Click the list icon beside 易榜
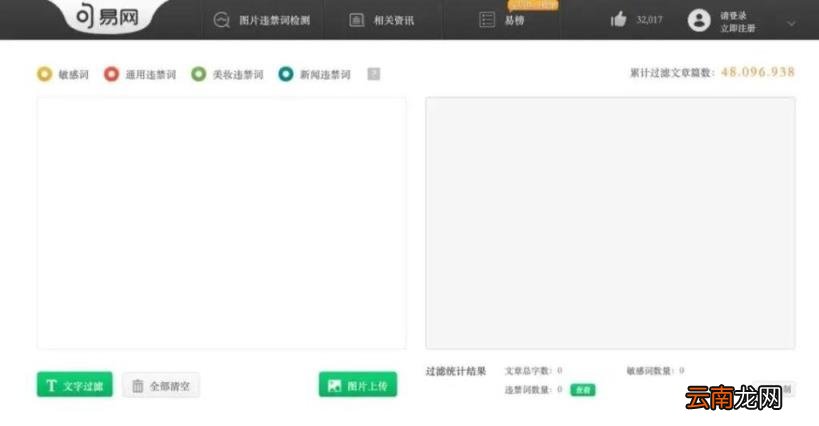 pyautogui.click(x=487, y=20)
